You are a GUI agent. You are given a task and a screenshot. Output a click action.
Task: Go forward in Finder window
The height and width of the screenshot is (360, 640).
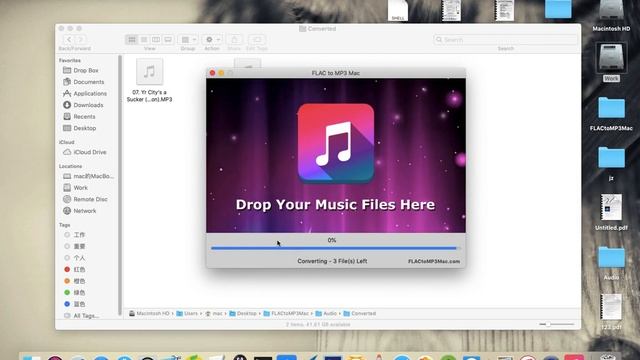pos(80,40)
